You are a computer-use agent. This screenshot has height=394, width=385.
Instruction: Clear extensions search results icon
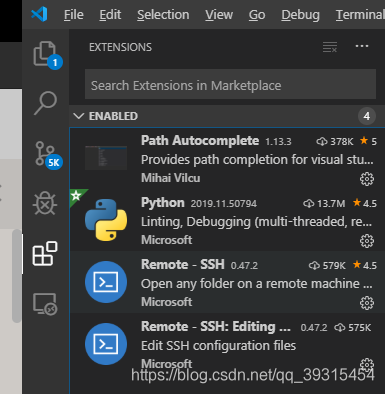click(330, 47)
